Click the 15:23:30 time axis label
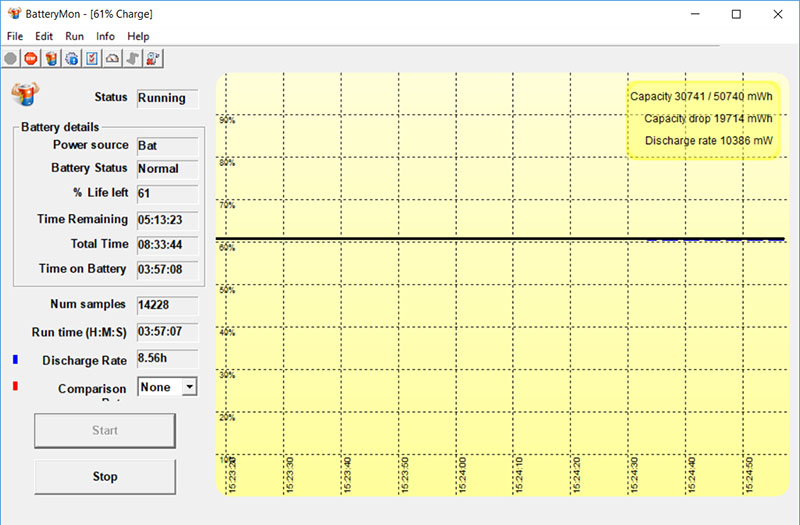The height and width of the screenshot is (525, 800). coord(290,474)
